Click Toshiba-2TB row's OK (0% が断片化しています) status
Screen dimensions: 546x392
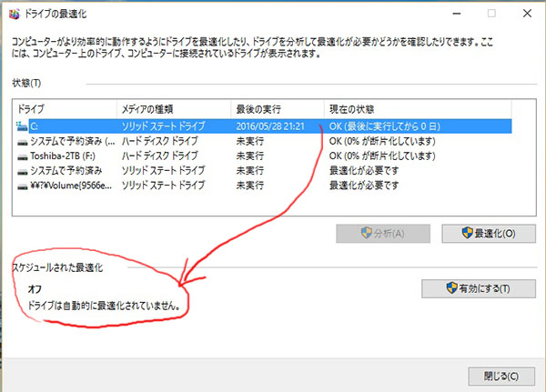pos(382,156)
